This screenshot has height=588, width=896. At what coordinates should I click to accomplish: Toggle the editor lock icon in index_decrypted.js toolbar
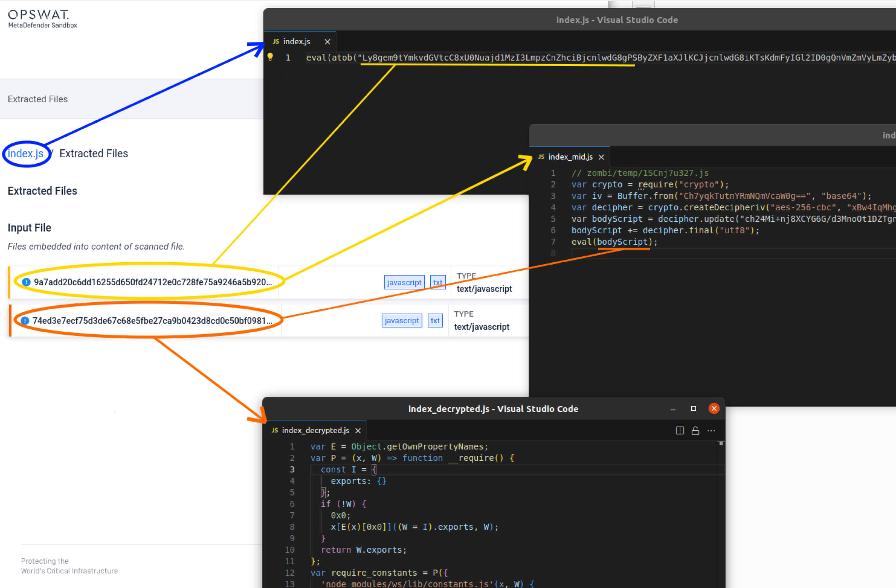tap(695, 430)
